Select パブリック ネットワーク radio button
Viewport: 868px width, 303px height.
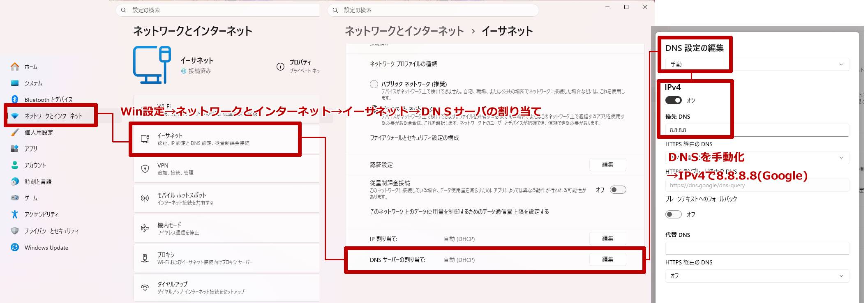pyautogui.click(x=374, y=84)
